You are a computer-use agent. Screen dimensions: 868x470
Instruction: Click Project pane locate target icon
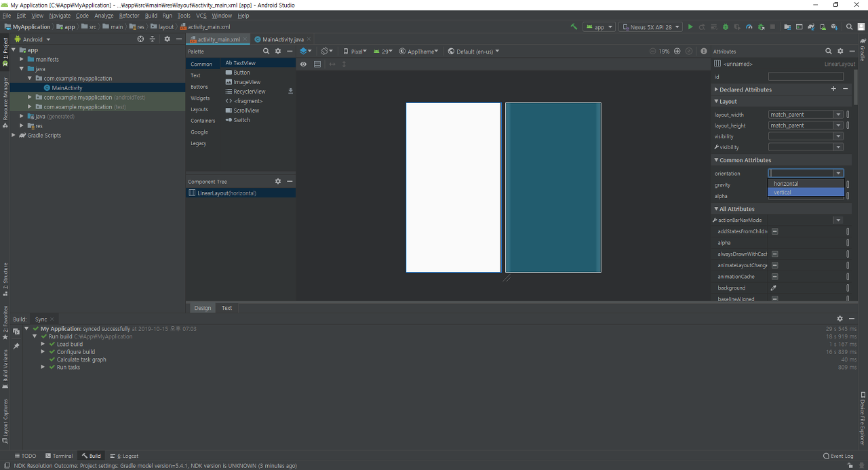[x=141, y=39]
